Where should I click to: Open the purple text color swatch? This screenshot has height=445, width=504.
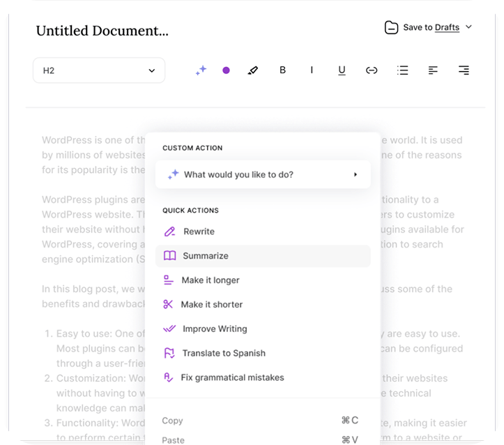coord(226,70)
